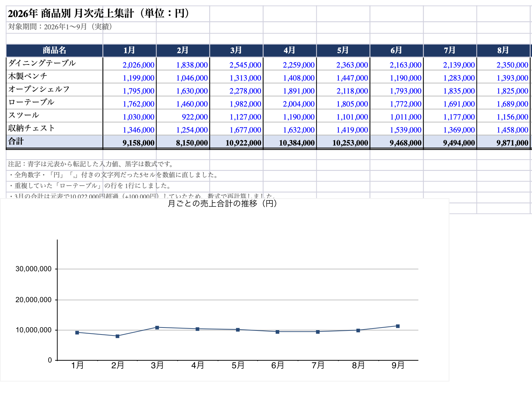
Task: Select the total cell 10,253,000
Action: 343,142
